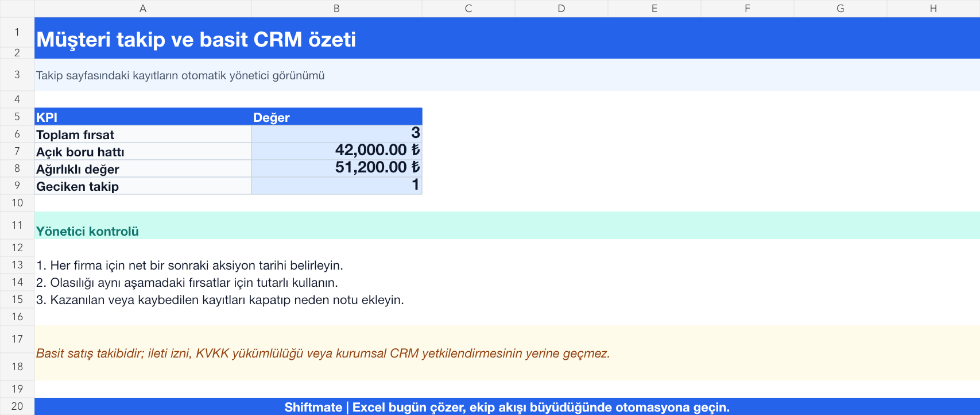Select the 'Yönetici kontrolü' section heading

pos(507,225)
